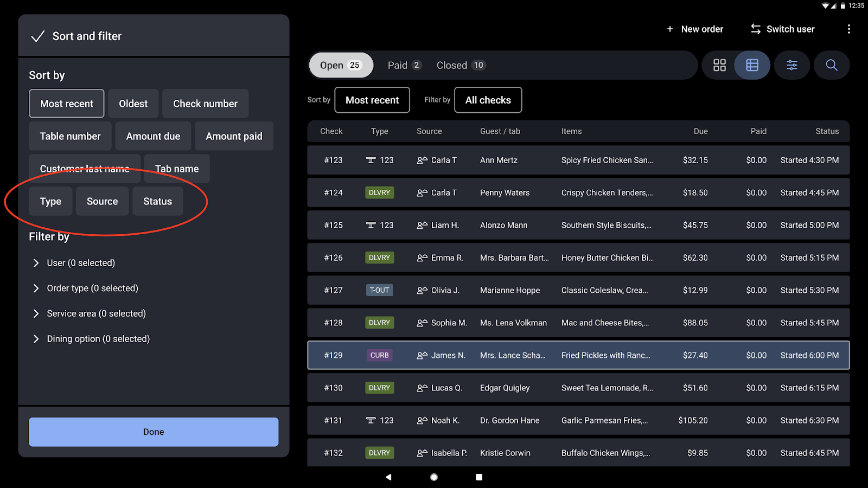Select the CURB check row #129

click(x=578, y=355)
